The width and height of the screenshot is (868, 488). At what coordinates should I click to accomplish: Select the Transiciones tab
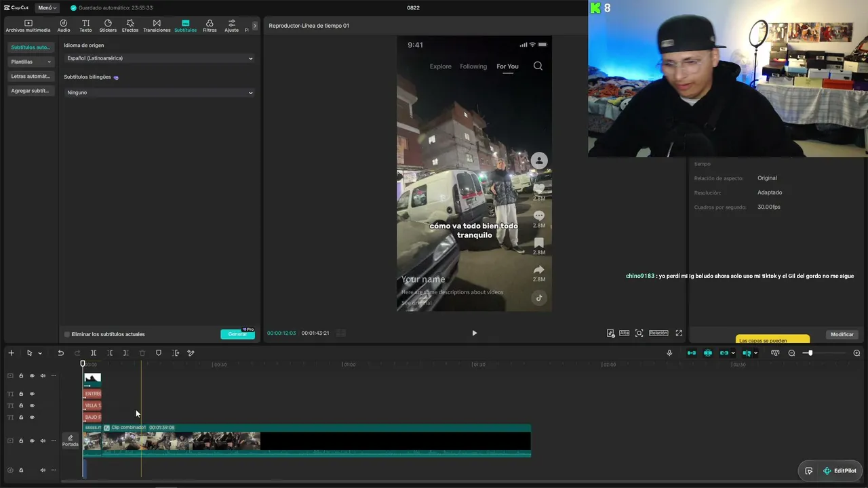pyautogui.click(x=157, y=26)
